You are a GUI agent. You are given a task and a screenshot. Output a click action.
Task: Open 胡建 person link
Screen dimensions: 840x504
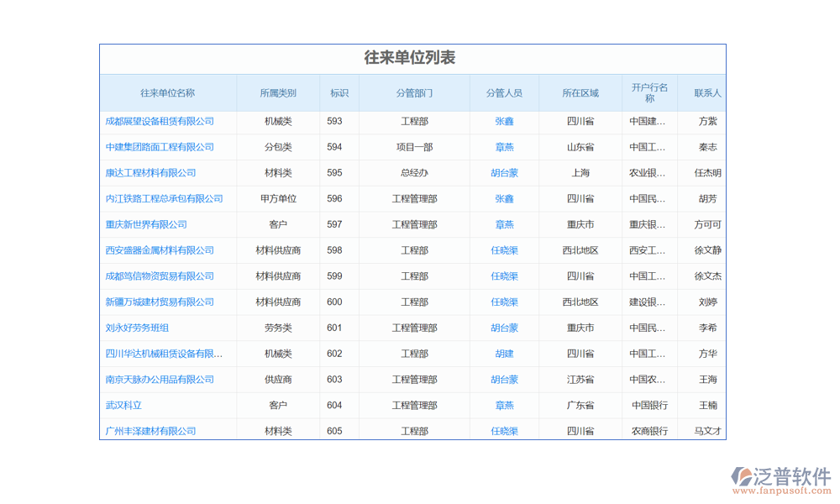point(504,354)
